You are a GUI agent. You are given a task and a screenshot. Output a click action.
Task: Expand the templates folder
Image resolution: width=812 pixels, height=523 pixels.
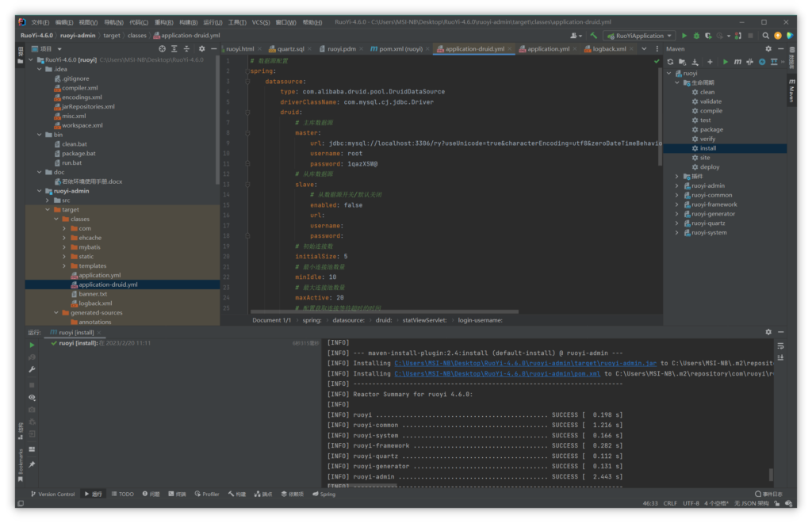65,266
